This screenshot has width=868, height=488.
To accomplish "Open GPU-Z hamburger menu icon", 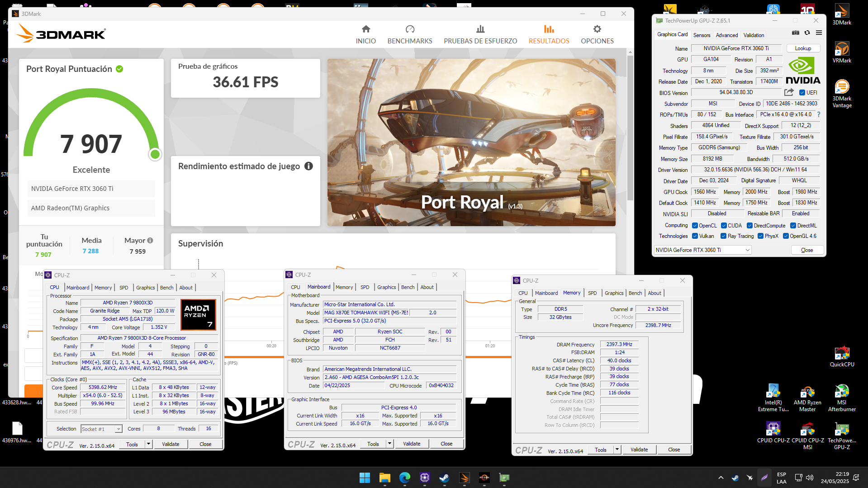I will [819, 33].
